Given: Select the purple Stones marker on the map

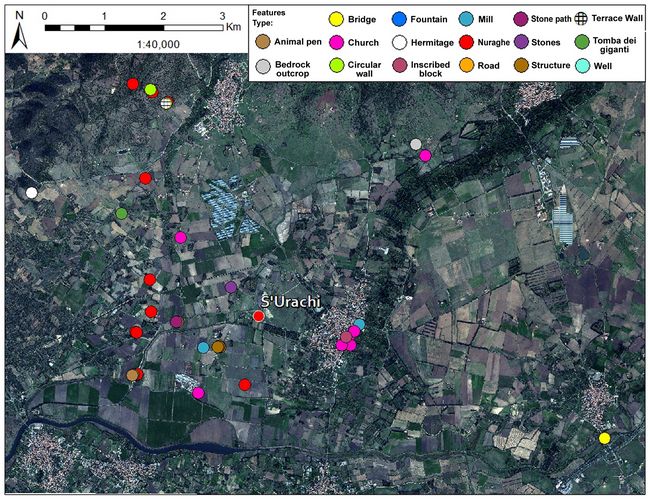Looking at the screenshot, I should [x=231, y=287].
